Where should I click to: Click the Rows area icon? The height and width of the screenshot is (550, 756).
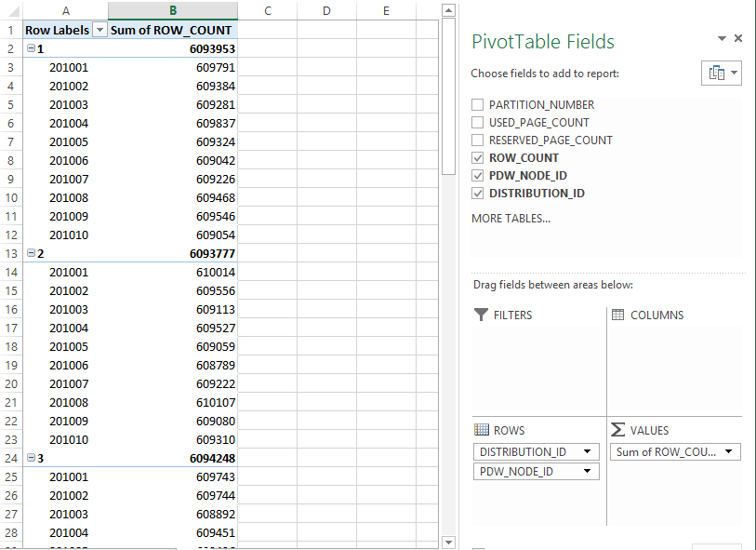coord(481,430)
